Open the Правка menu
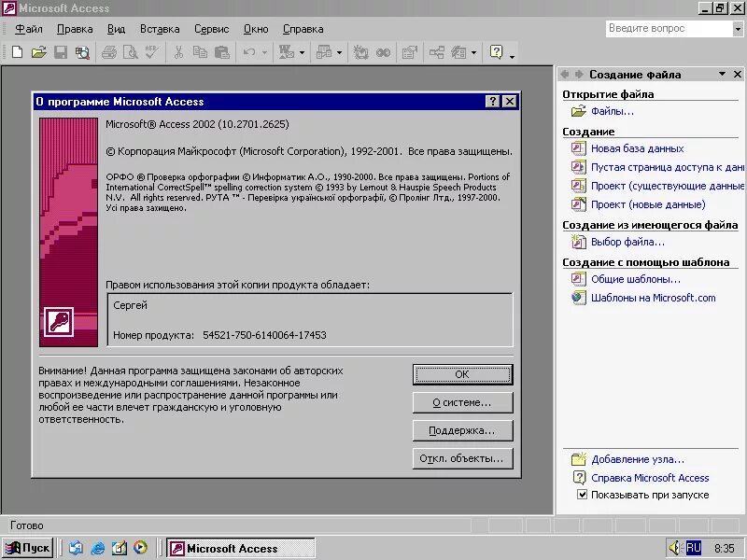 tap(75, 29)
